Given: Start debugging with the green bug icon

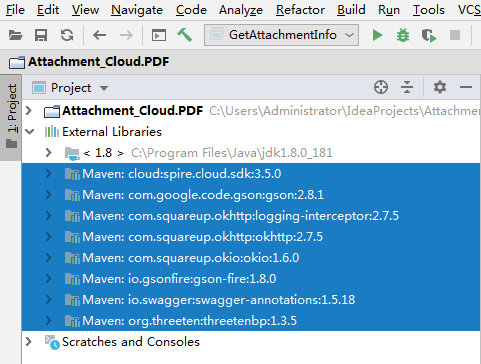Looking at the screenshot, I should pyautogui.click(x=403, y=35).
